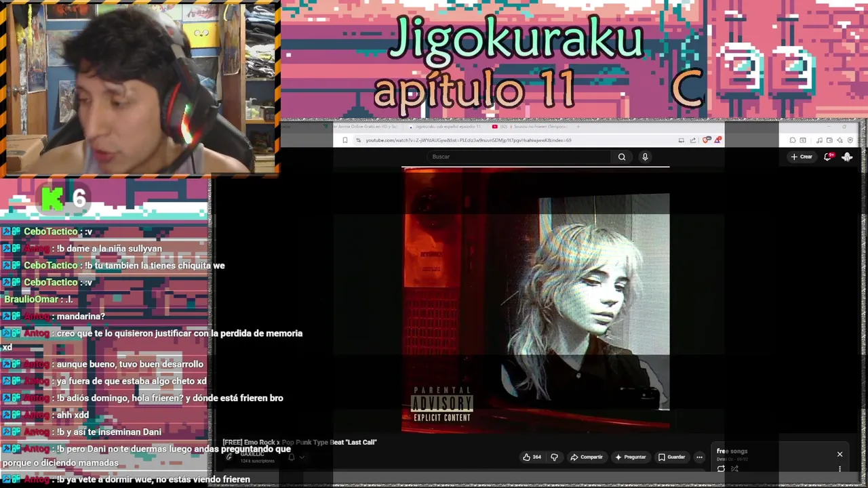Click chat message "mandarina?"
868x488 pixels.
[81, 317]
